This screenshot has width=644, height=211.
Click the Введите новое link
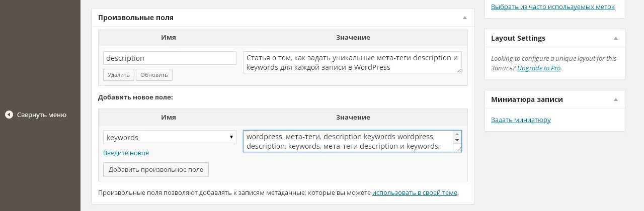point(126,153)
